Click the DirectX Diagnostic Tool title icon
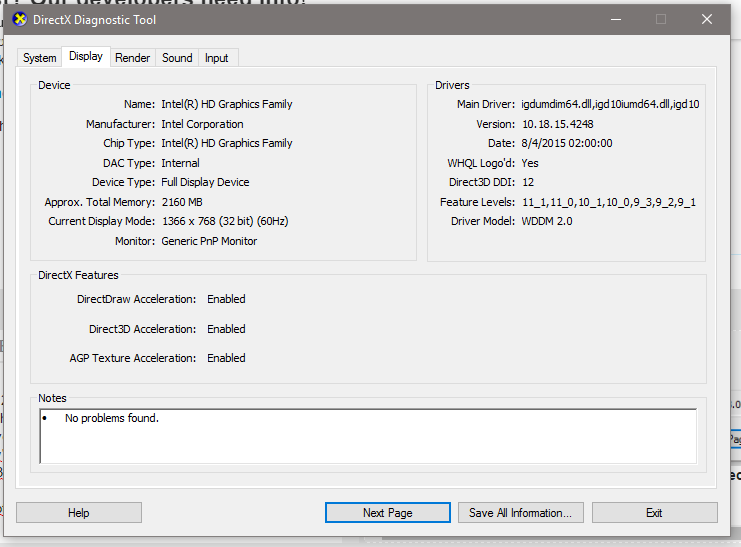The height and width of the screenshot is (547, 741). tap(19, 19)
